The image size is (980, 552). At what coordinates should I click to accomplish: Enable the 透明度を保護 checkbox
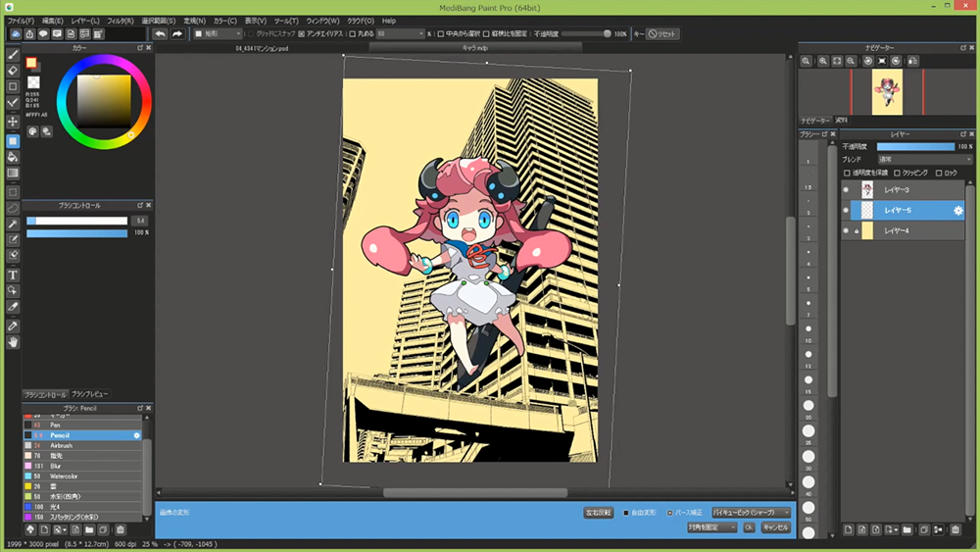point(847,174)
